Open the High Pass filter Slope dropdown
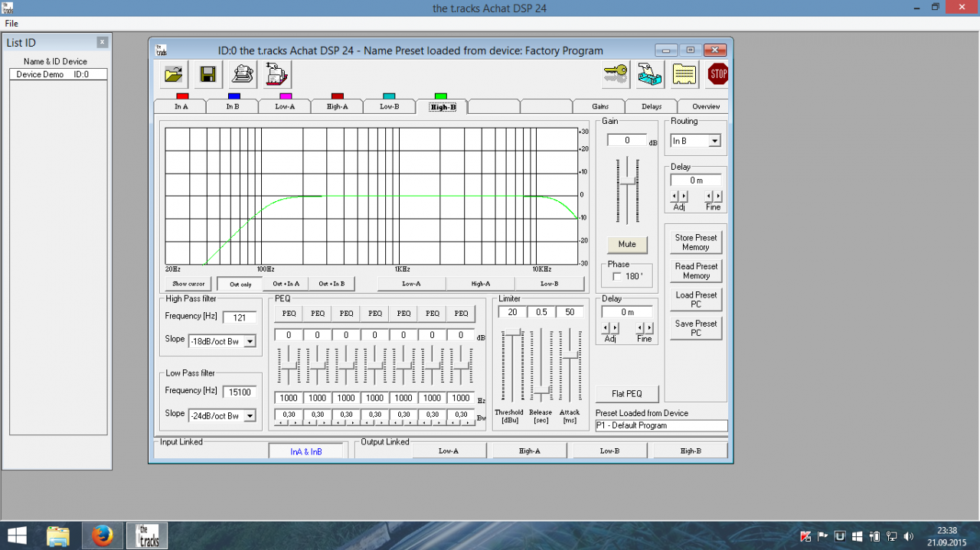Viewport: 980px width, 550px height. [250, 341]
